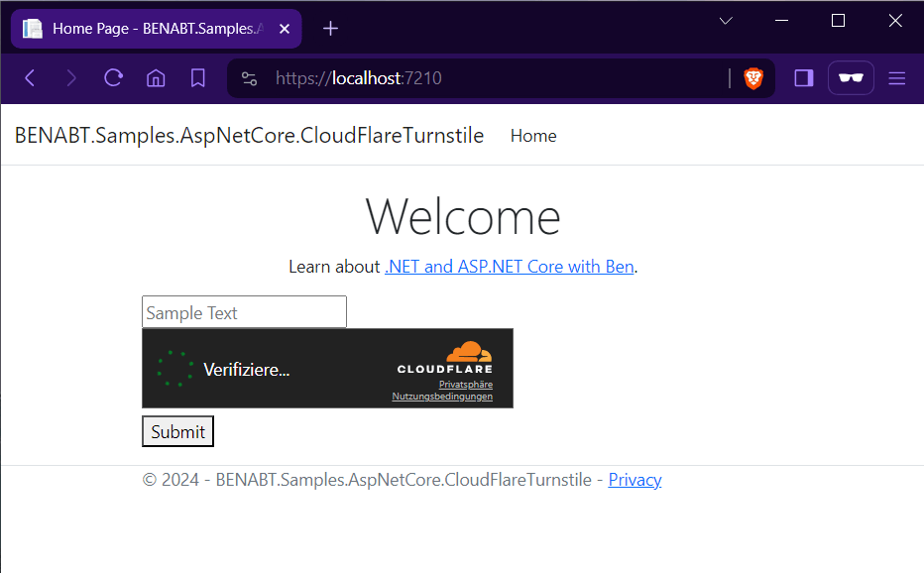Select the Home Page browser tab
Image resolution: width=924 pixels, height=573 pixels.
point(149,29)
